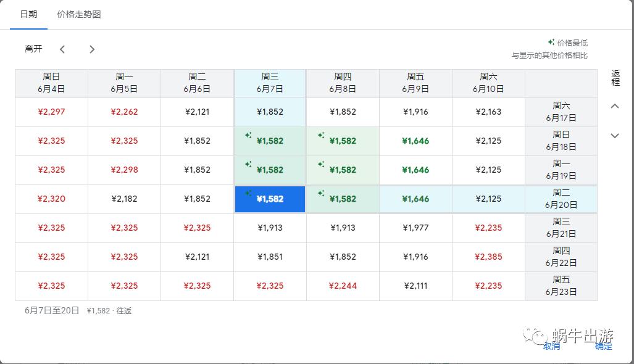This screenshot has width=634, height=364.
Task: Select the highlighted blue ¥1,582 fare
Action: coord(270,199)
